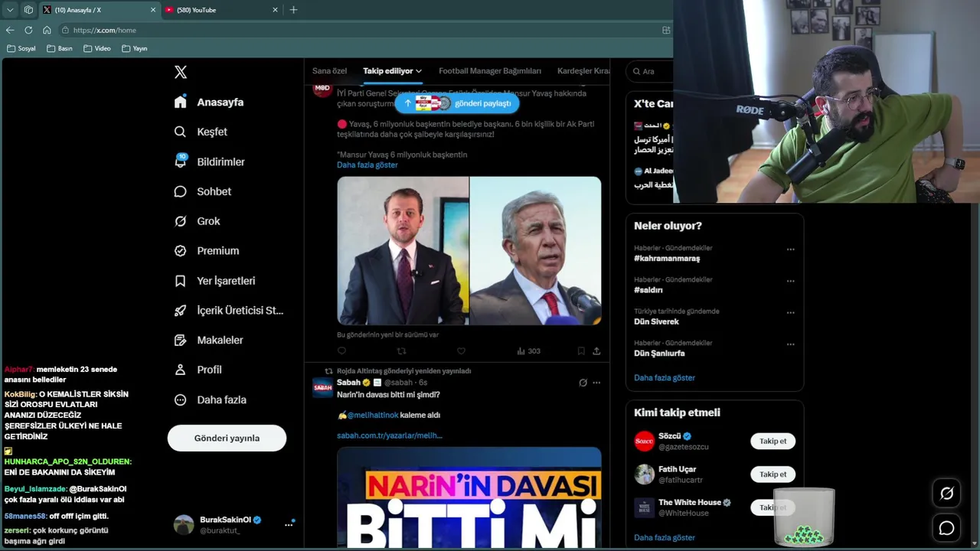The width and height of the screenshot is (980, 551).
Task: Switch to Football Manager Bağımlıları tab
Action: pyautogui.click(x=490, y=71)
